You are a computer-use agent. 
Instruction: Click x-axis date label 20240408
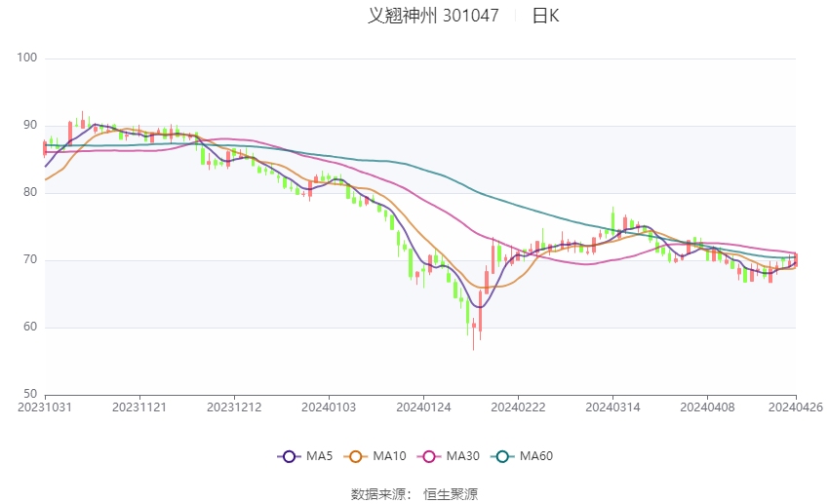tap(707, 407)
